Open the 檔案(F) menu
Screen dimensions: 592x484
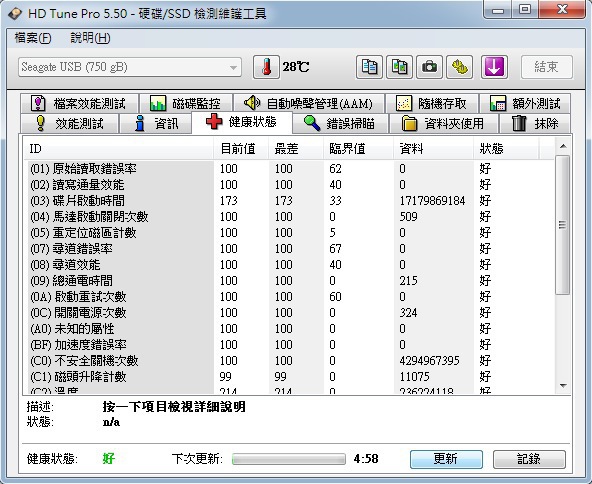click(x=33, y=38)
